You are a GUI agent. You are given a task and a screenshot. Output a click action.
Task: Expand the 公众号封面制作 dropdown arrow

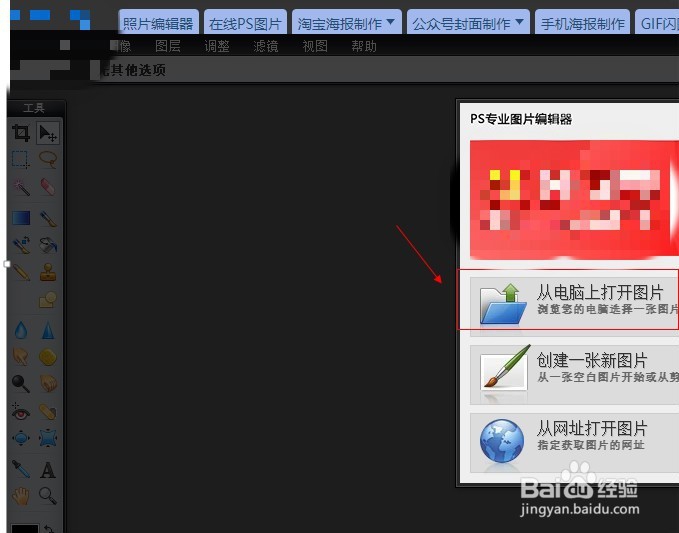[519, 21]
